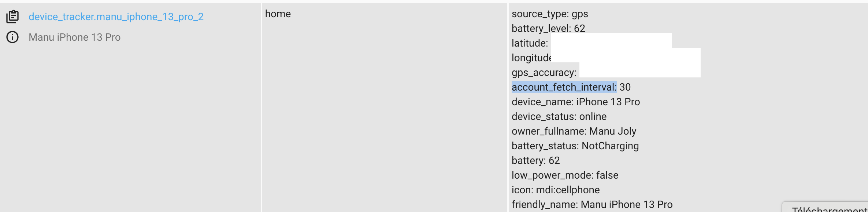Open more info via circled i icon
868x212 pixels.
click(12, 37)
